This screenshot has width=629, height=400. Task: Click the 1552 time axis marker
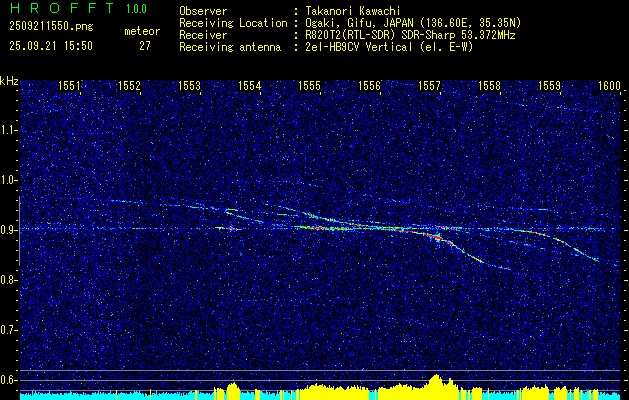coord(129,85)
